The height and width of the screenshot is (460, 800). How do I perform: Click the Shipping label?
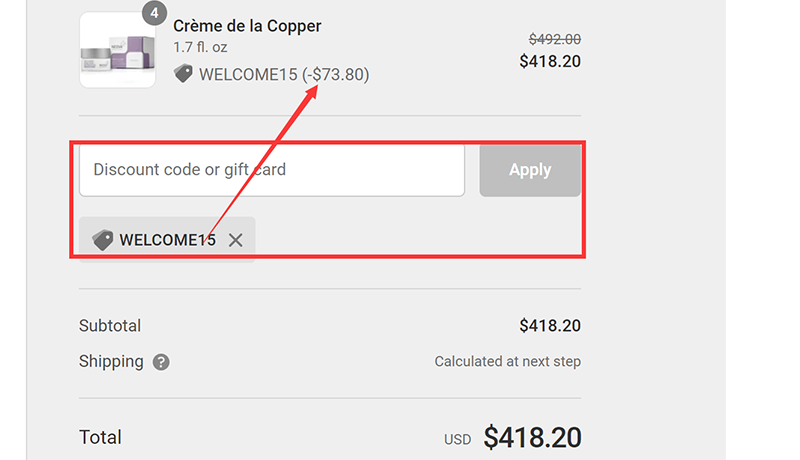click(111, 362)
